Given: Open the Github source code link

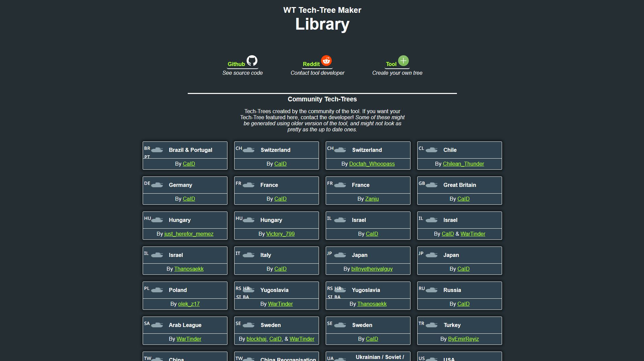Looking at the screenshot, I should 236,64.
